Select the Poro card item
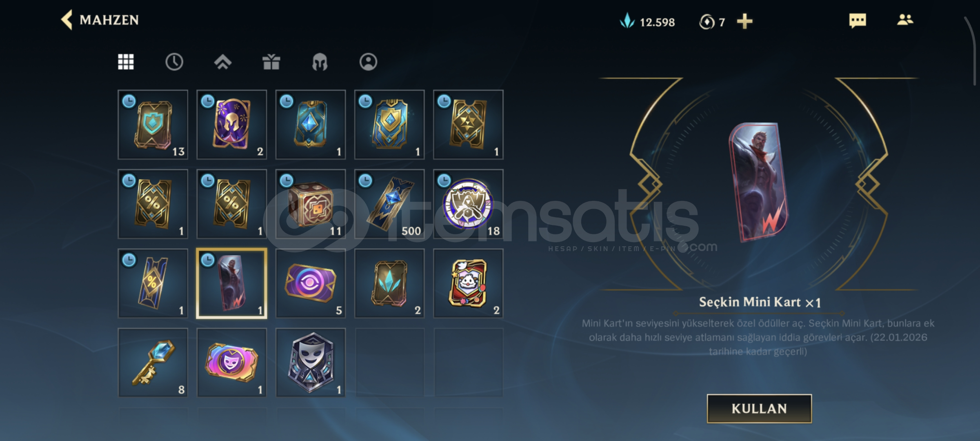980x441 pixels. click(x=468, y=283)
